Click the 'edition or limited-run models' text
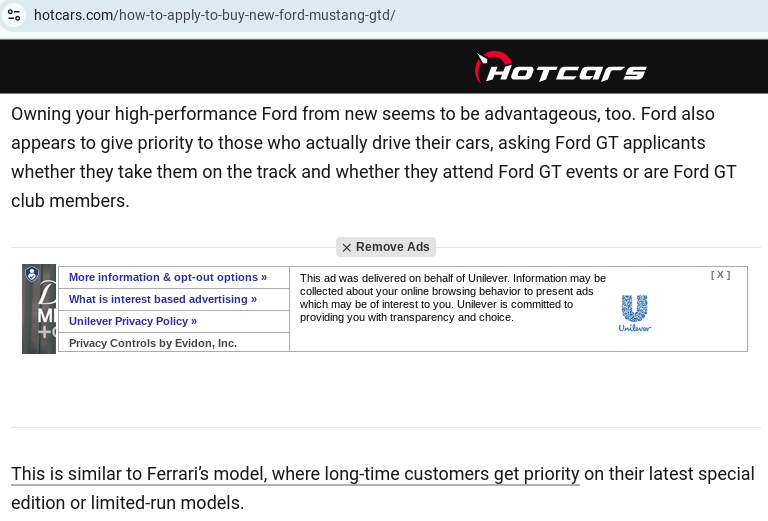This screenshot has height=521, width=768. click(127, 503)
